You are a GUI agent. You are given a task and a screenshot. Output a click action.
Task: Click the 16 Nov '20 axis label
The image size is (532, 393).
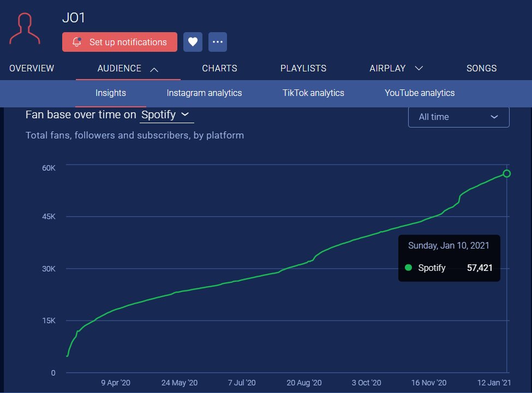[x=429, y=383]
